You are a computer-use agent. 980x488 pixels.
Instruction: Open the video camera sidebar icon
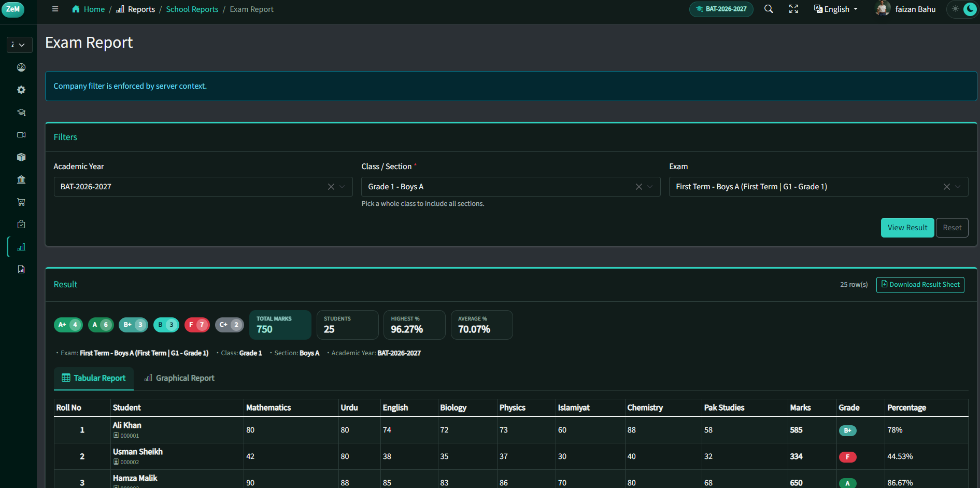tap(21, 135)
